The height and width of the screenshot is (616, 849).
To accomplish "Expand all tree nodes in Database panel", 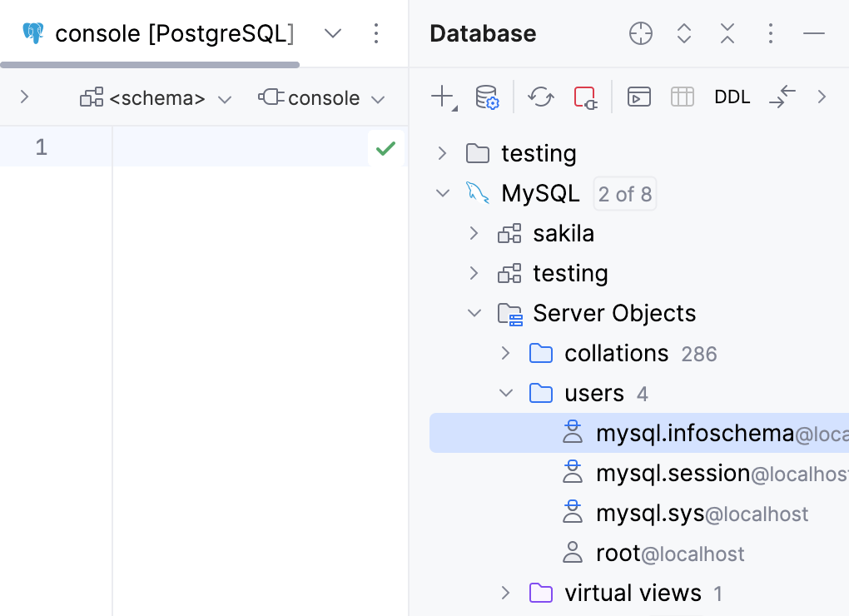I will 683,33.
